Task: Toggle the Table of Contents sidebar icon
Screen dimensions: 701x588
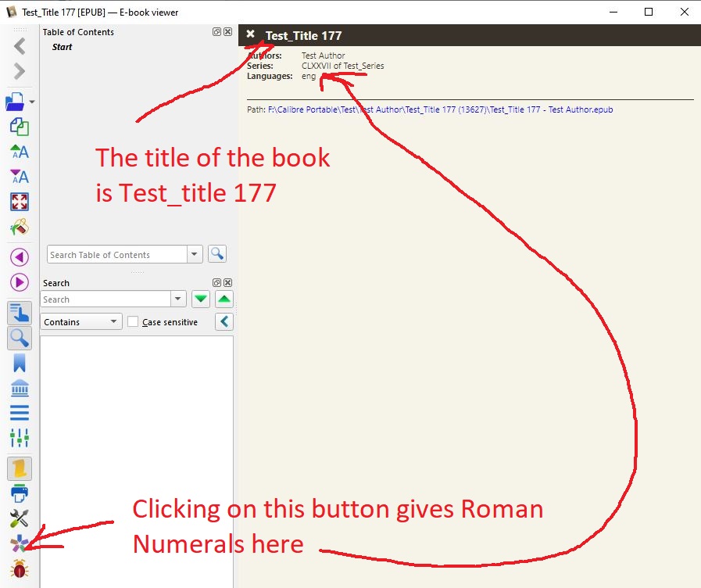Action: [x=20, y=313]
